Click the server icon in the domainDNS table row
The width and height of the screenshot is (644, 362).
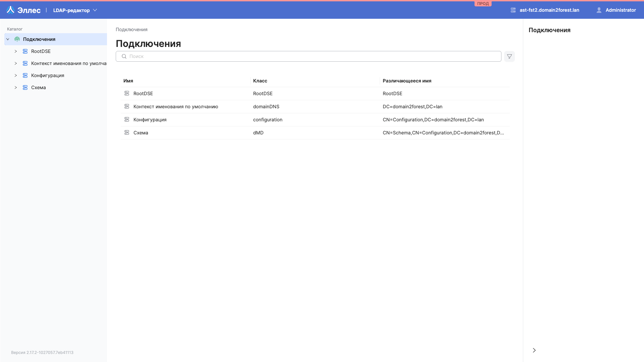[x=127, y=106]
